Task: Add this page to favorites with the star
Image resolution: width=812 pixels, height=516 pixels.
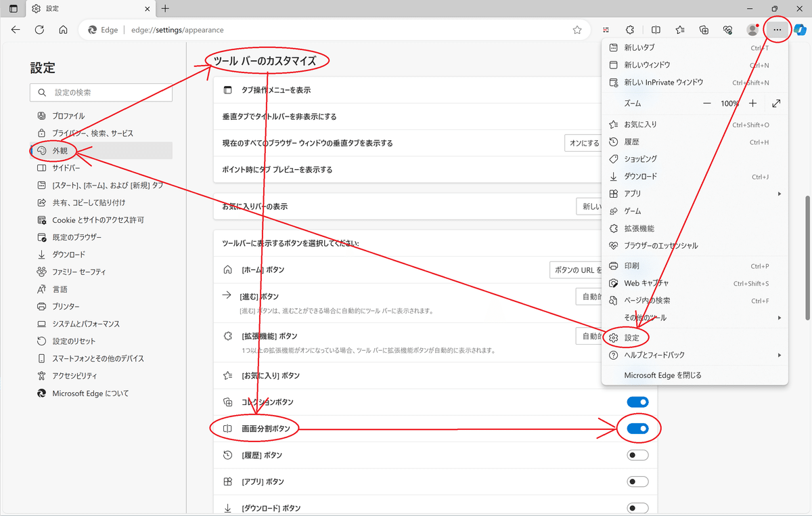Action: pyautogui.click(x=577, y=30)
